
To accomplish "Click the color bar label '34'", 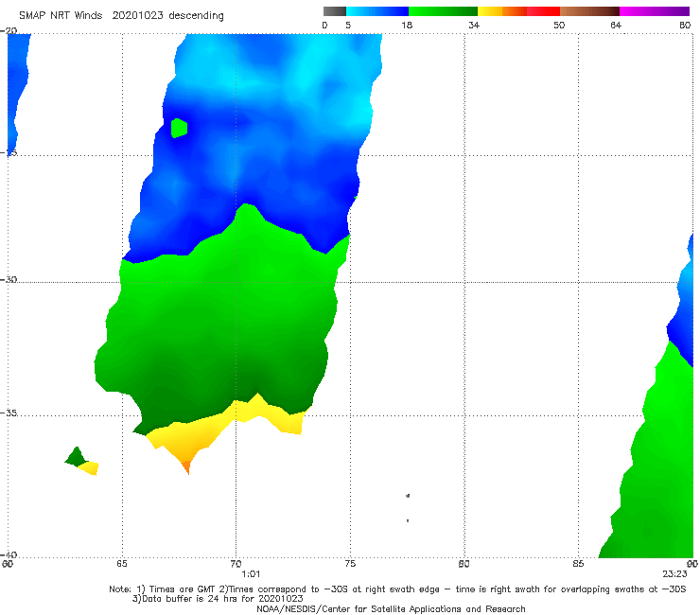I will tap(474, 25).
